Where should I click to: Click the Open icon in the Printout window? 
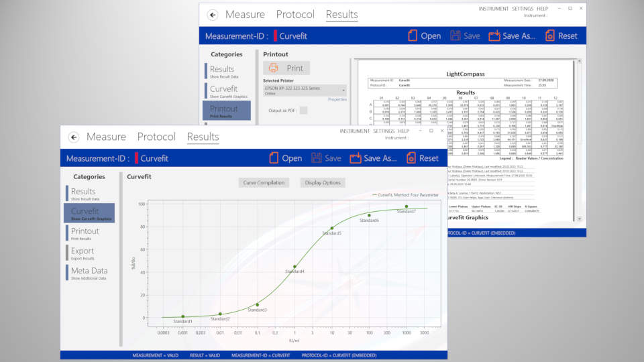[413, 36]
